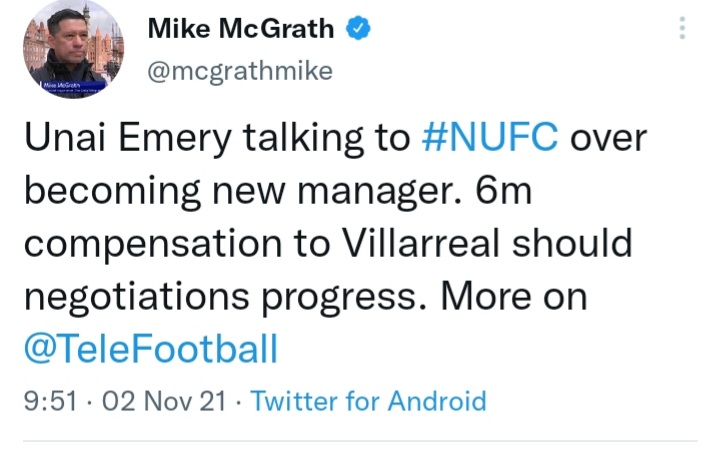Viewport: 707px width, 455px height.
Task: Open the tweet's three-dot more options menu
Action: tap(683, 29)
